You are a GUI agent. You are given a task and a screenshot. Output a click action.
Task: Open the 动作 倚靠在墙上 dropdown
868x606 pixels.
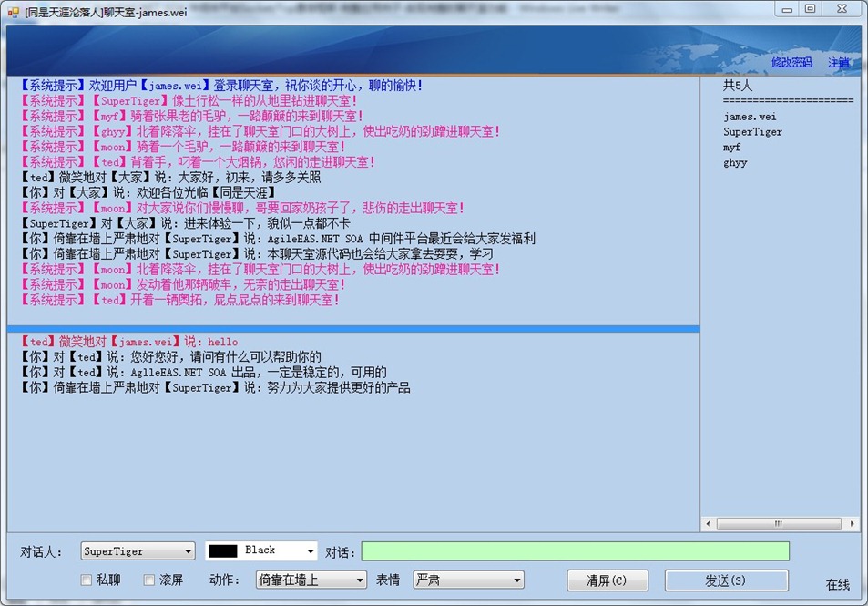click(311, 580)
